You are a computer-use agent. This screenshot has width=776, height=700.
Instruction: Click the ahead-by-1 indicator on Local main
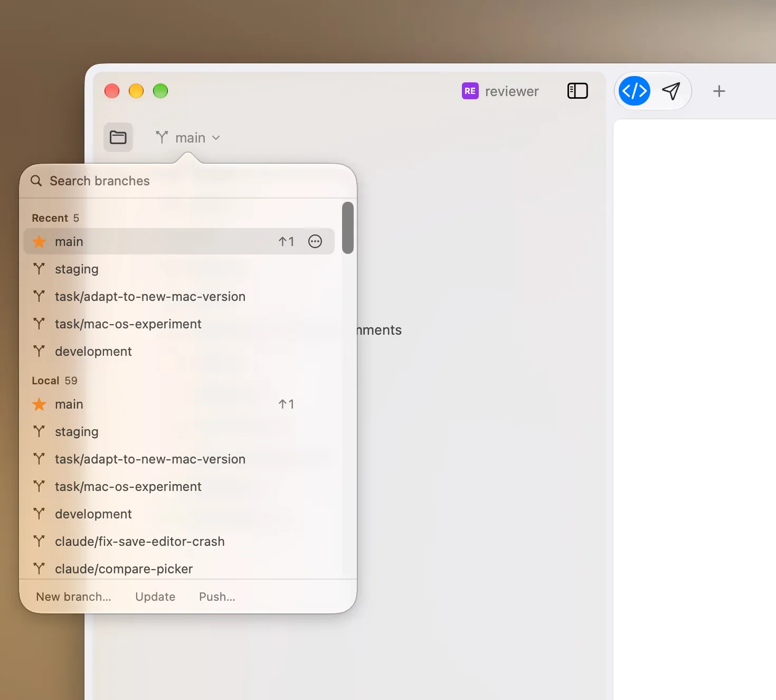(286, 404)
